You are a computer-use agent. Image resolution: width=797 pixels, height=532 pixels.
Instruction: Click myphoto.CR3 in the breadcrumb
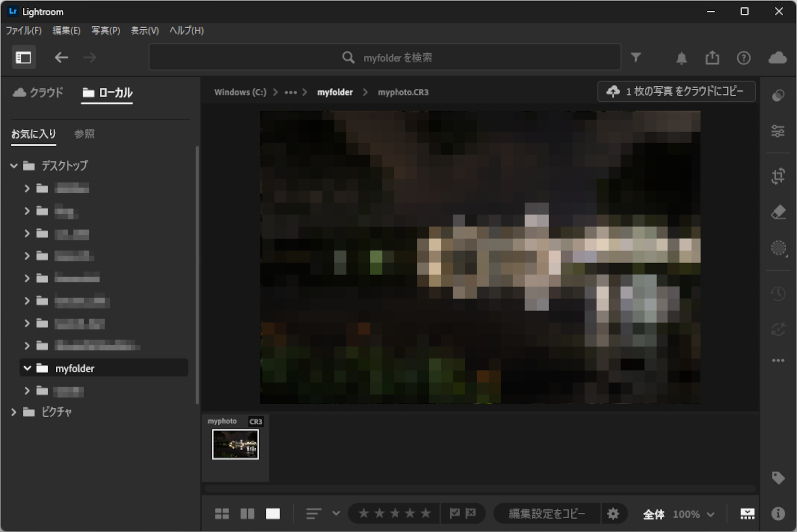point(403,92)
